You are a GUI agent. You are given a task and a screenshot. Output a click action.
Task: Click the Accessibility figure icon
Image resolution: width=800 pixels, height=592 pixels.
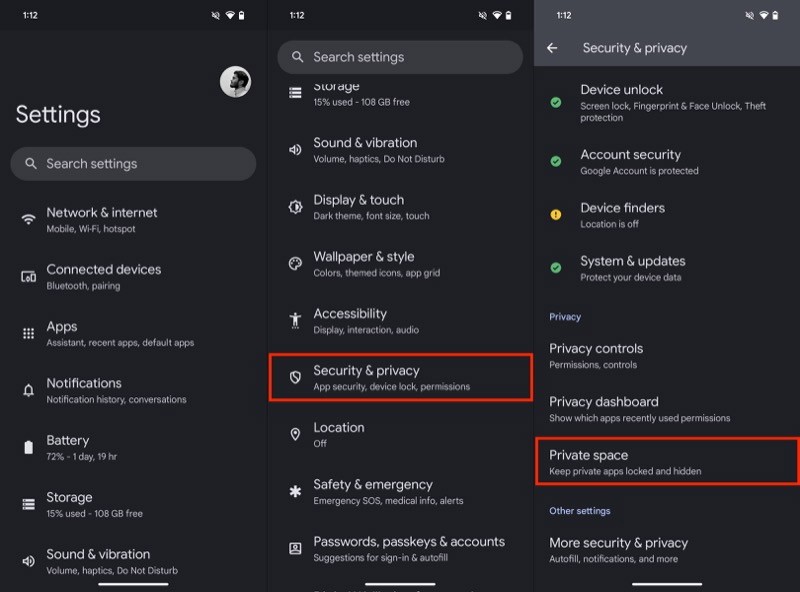[x=295, y=320]
